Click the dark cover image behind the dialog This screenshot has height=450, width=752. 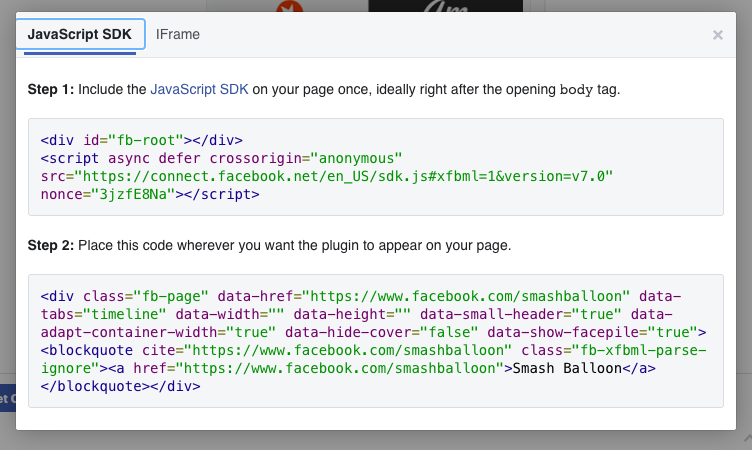coord(446,6)
